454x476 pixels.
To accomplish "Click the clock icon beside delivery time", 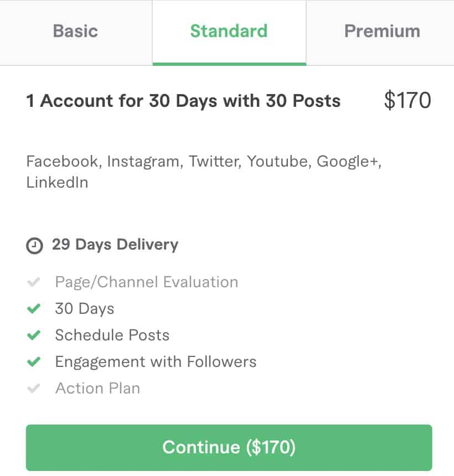I will [34, 245].
